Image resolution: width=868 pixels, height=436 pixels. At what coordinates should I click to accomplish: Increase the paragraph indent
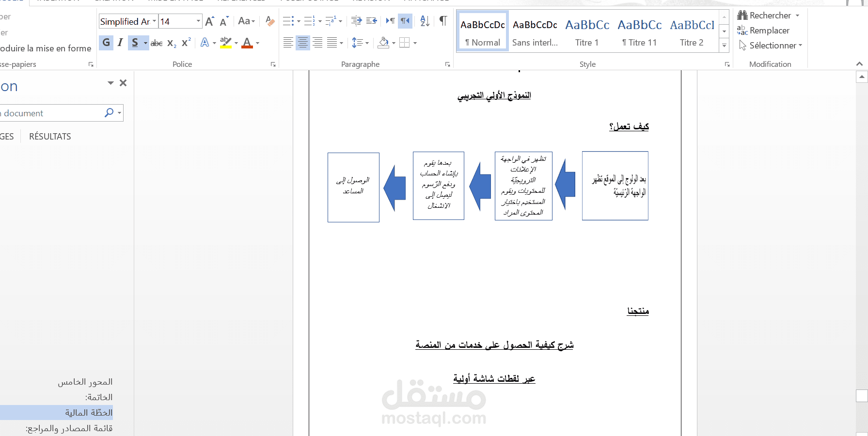[372, 21]
